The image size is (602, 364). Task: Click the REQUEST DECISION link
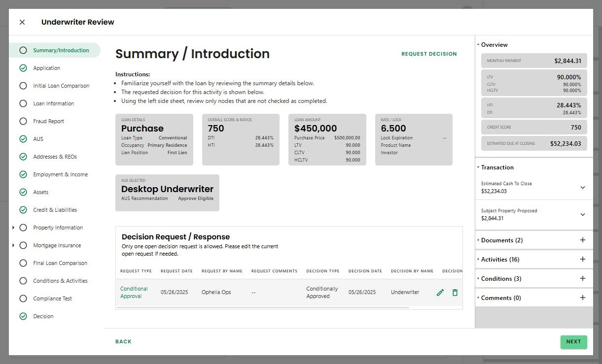coord(429,54)
